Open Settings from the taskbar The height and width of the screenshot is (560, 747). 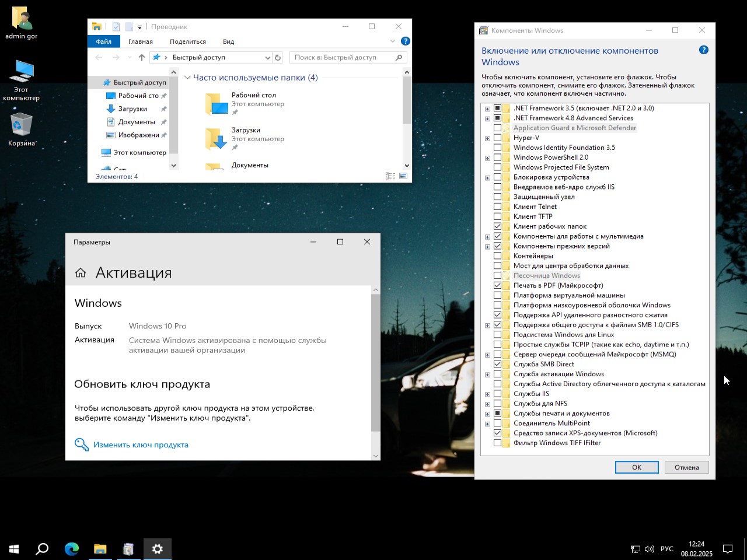coord(157,549)
